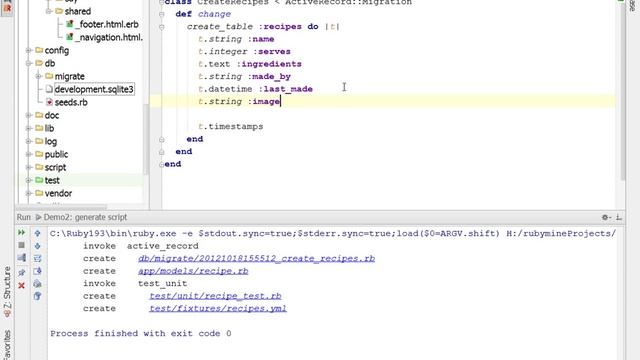
Task: Click the project tree vertical scrollbar
Action: tap(145, 139)
